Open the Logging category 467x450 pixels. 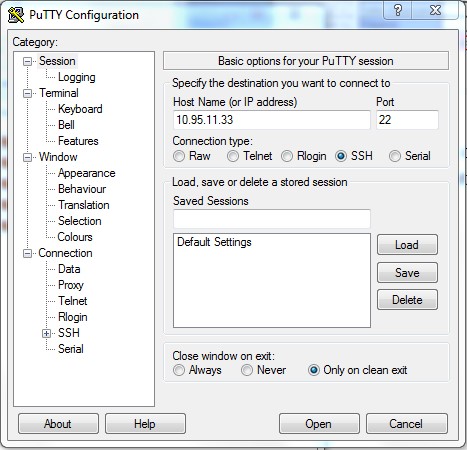(77, 77)
